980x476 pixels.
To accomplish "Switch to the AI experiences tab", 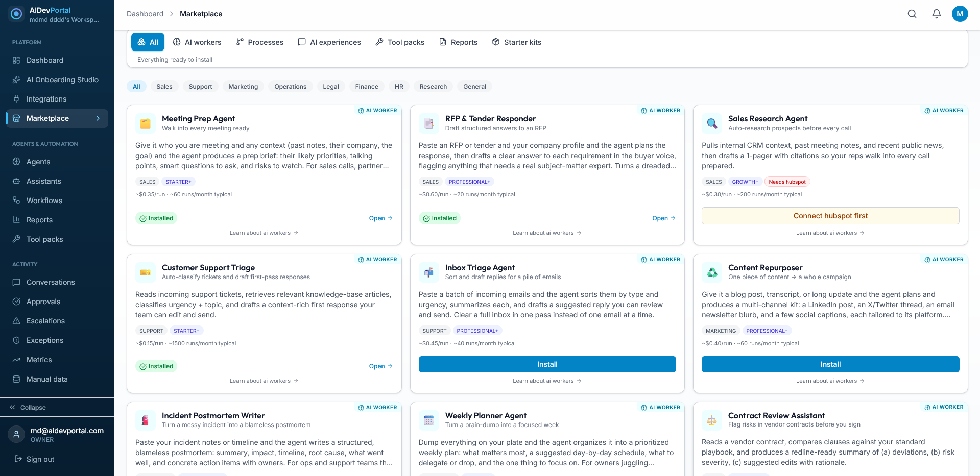I will click(329, 42).
